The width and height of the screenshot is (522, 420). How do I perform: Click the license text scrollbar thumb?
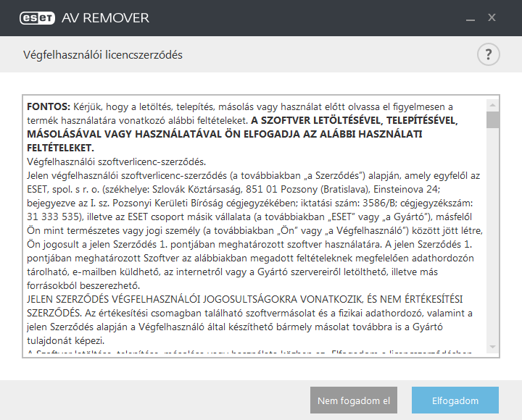click(493, 120)
